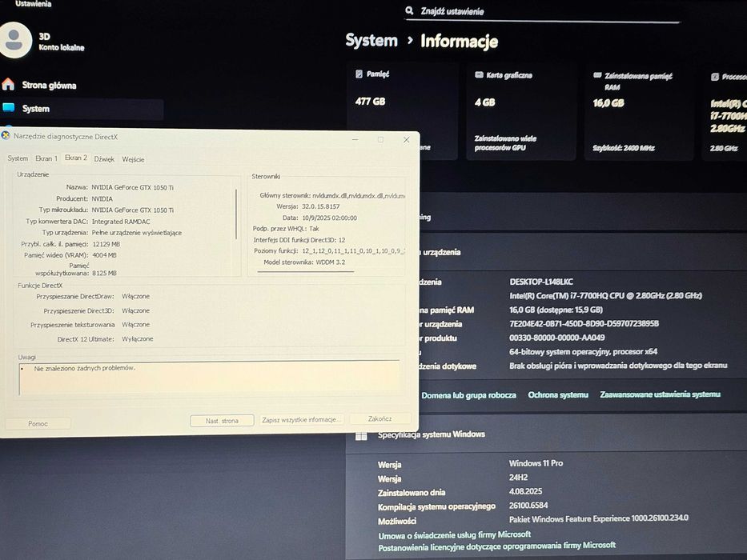Click the Zakończ button

[x=380, y=418]
